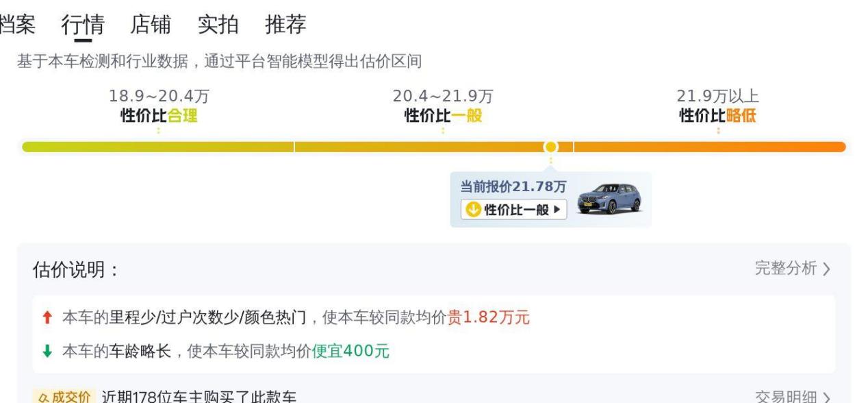Screen dimensions: 868x403
Task: Click the red up-arrow price increase icon
Action: tap(47, 317)
